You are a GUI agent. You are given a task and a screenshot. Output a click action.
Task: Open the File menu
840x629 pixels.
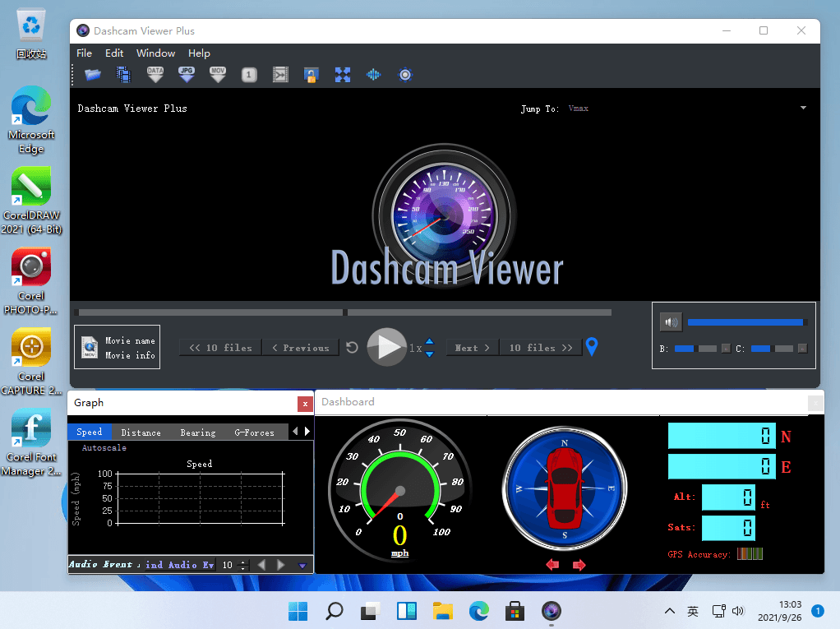[84, 53]
